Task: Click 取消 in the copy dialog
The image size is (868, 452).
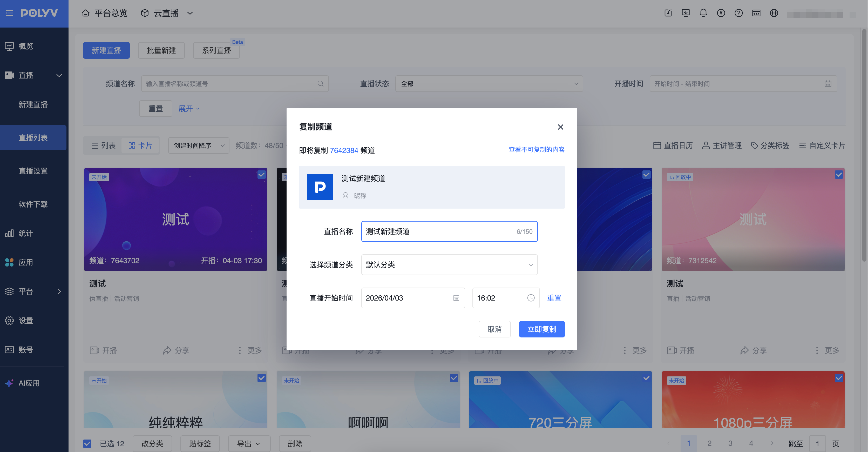Action: tap(495, 329)
